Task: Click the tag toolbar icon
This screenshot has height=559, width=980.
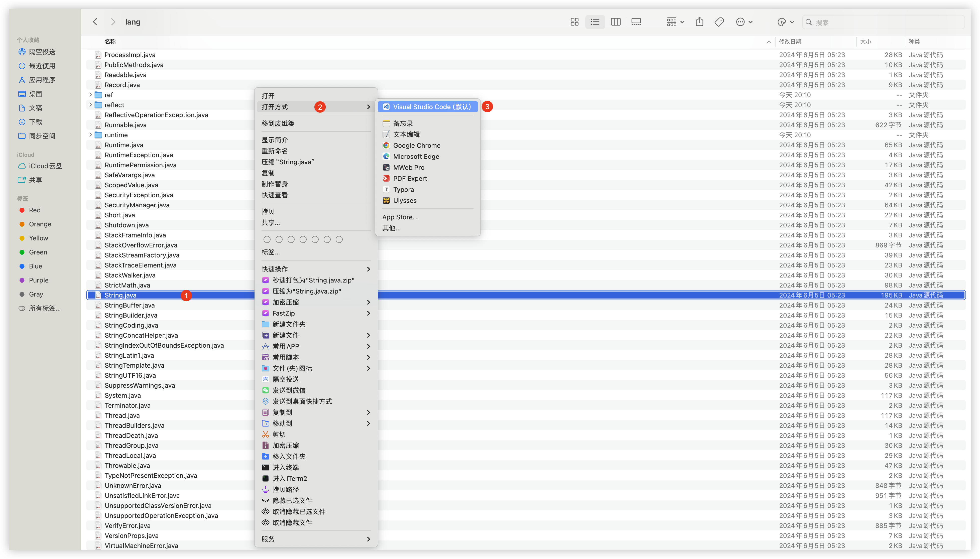Action: click(x=719, y=22)
